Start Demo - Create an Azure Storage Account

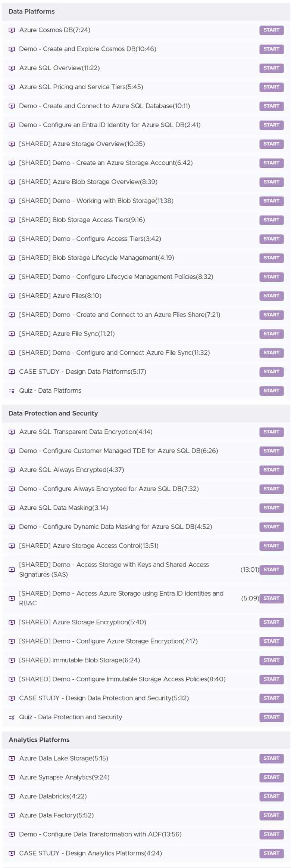[271, 163]
